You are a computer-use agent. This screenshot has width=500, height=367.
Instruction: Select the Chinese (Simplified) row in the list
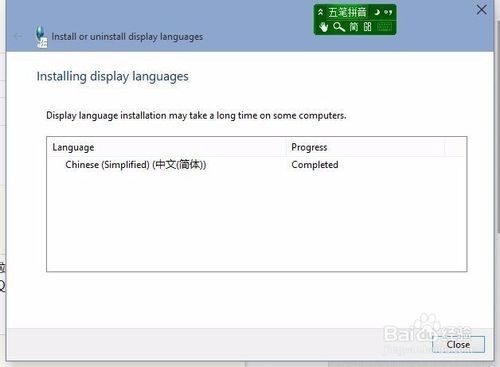point(256,165)
